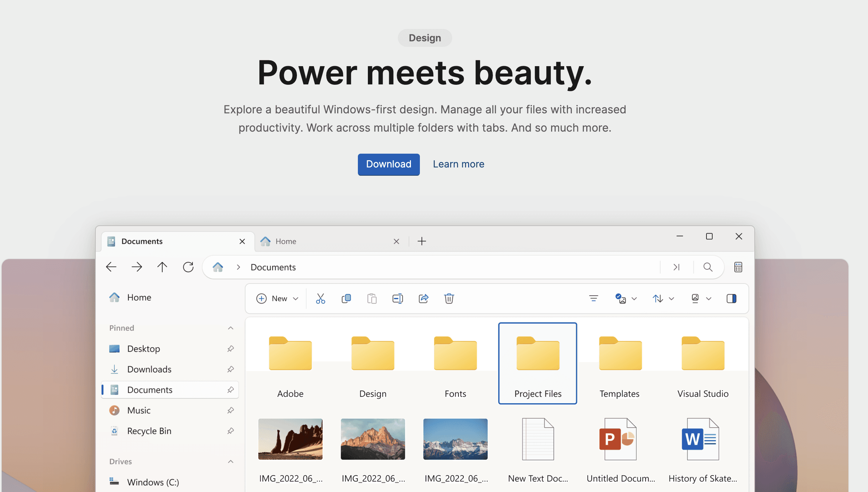Click the Paste icon
The image size is (868, 492).
pos(372,298)
